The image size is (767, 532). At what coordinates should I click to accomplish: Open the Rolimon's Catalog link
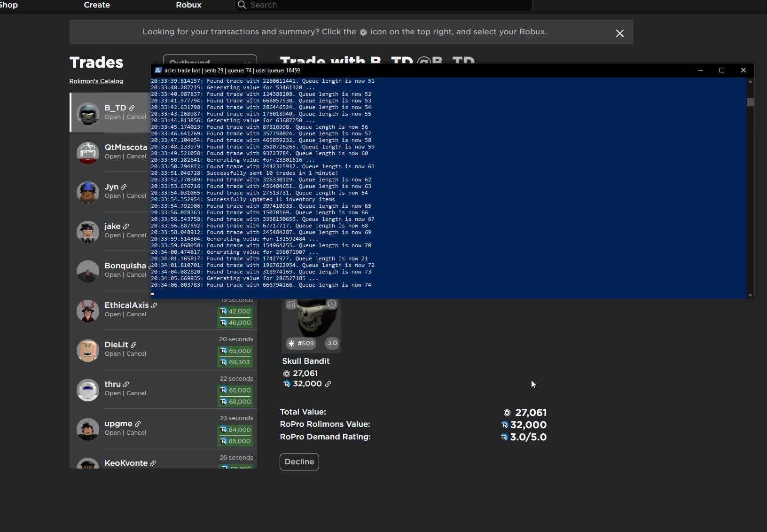(96, 81)
